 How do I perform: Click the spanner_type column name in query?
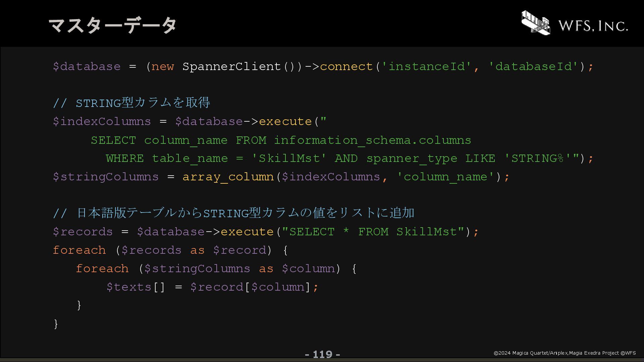[x=412, y=158]
